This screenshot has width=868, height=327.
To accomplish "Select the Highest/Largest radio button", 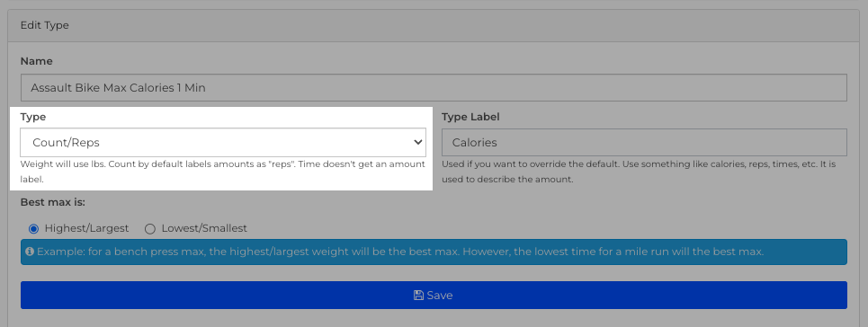I will (x=33, y=228).
